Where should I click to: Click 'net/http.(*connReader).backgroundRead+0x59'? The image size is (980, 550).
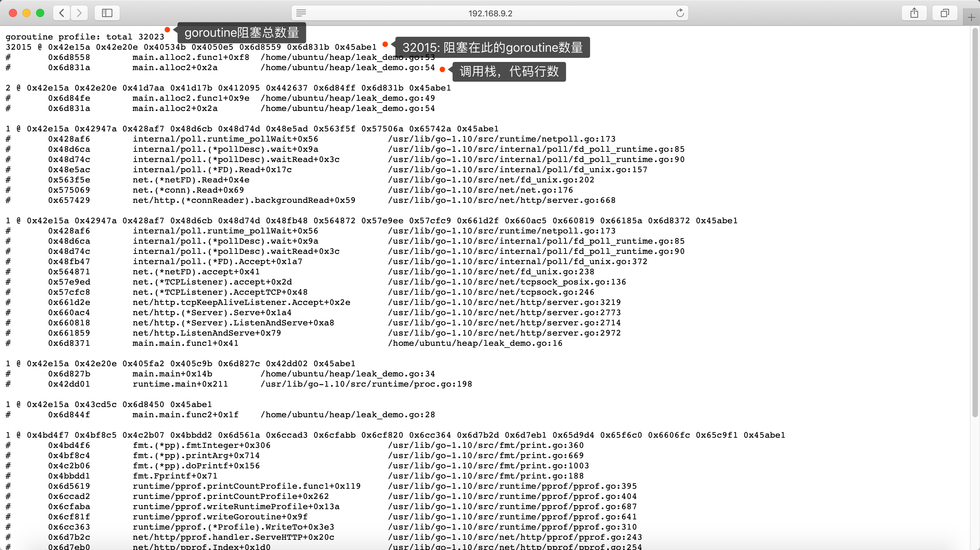tap(244, 200)
